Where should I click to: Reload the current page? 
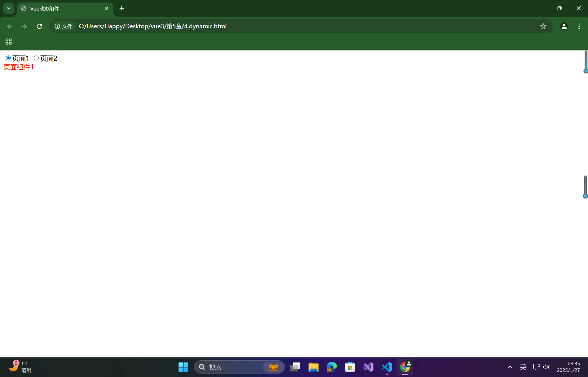click(x=39, y=26)
